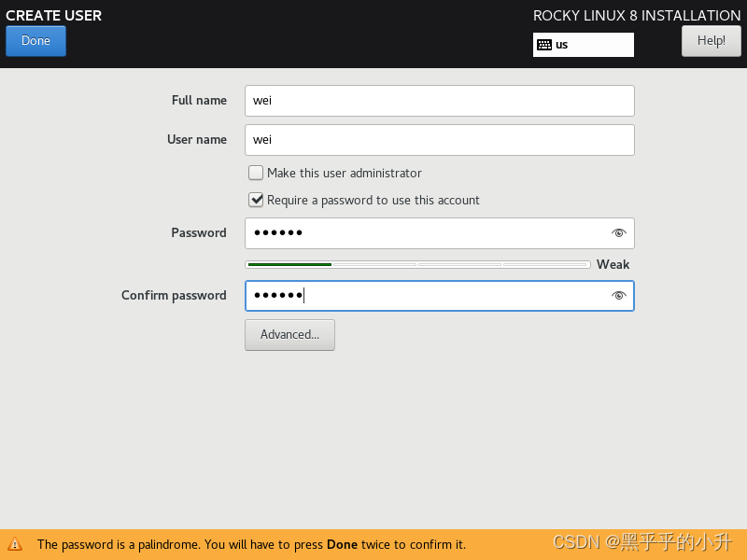
Task: Focus the Confirm password field
Action: 439,296
